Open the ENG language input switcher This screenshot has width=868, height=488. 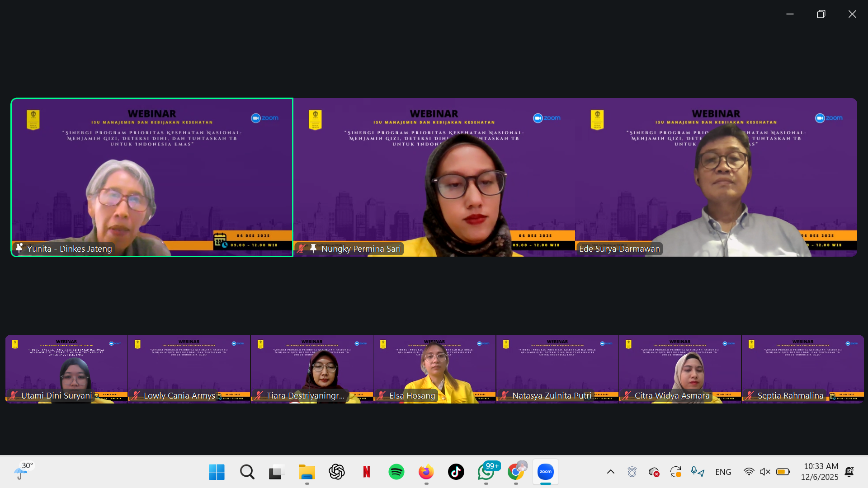[723, 472]
